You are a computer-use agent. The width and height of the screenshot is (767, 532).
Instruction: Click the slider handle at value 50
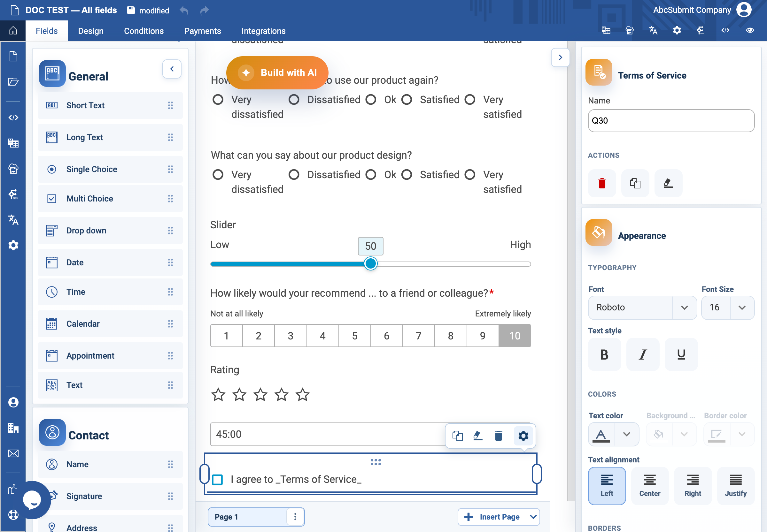point(370,264)
